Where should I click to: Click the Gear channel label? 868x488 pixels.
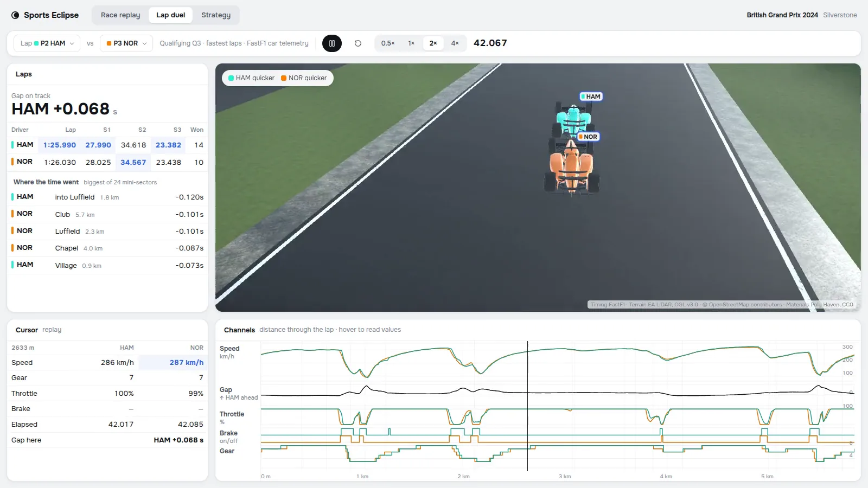tap(227, 451)
